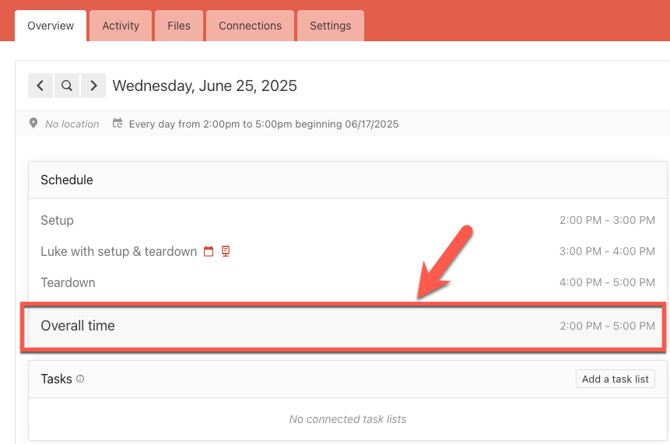Switch to the Connections tab
Viewport: 670px width, 444px height.
(250, 26)
